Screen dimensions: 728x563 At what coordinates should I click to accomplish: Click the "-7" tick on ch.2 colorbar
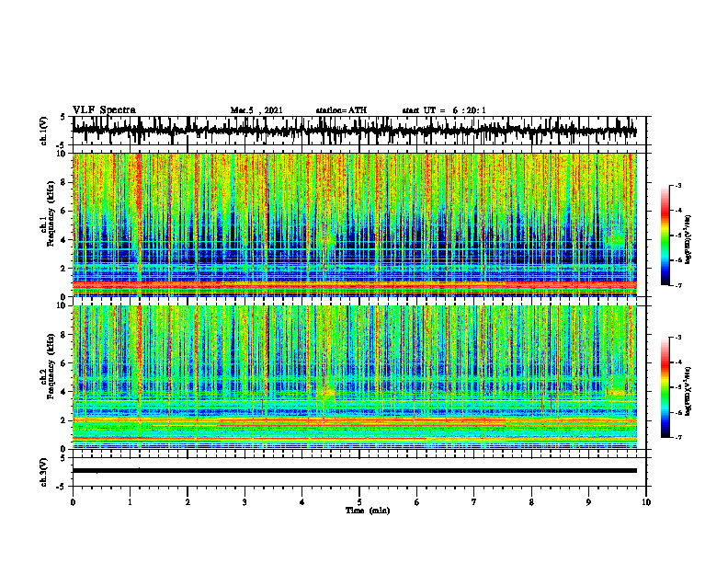[678, 437]
